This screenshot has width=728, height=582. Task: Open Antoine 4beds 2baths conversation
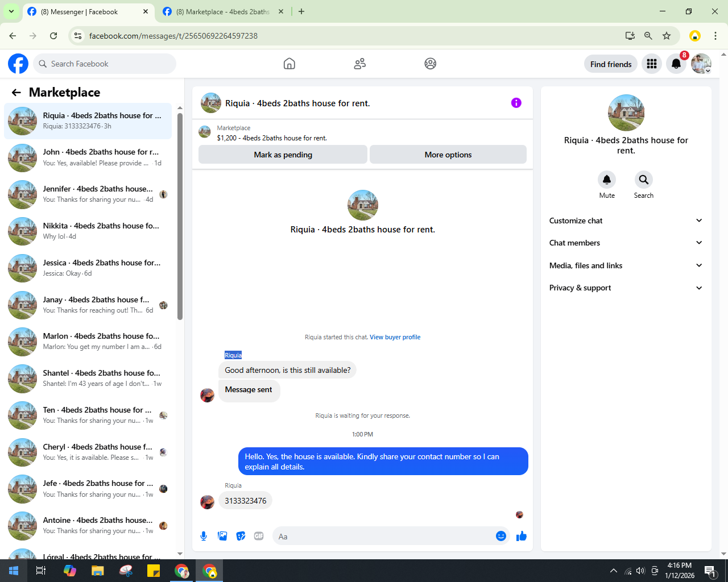click(x=88, y=526)
